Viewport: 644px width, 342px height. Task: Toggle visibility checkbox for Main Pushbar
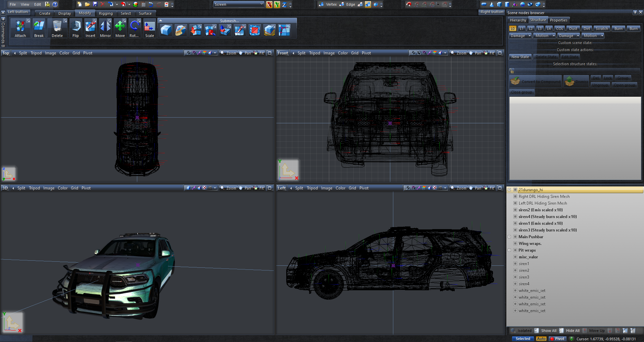[515, 237]
